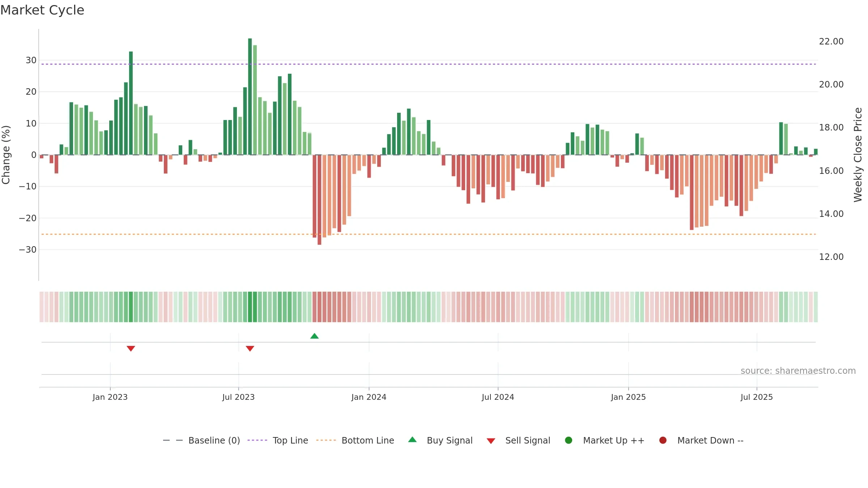Click the Jul 2023 x-axis label
868x488 pixels.
(x=238, y=397)
